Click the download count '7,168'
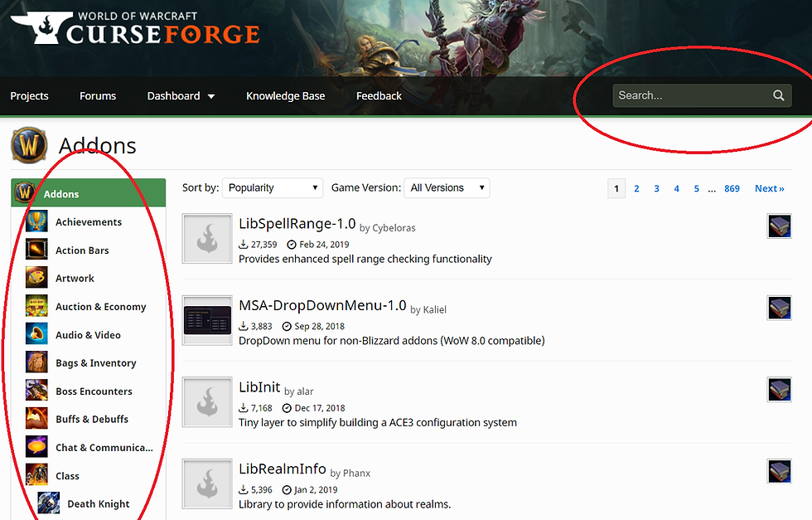The image size is (812, 520). (x=262, y=408)
